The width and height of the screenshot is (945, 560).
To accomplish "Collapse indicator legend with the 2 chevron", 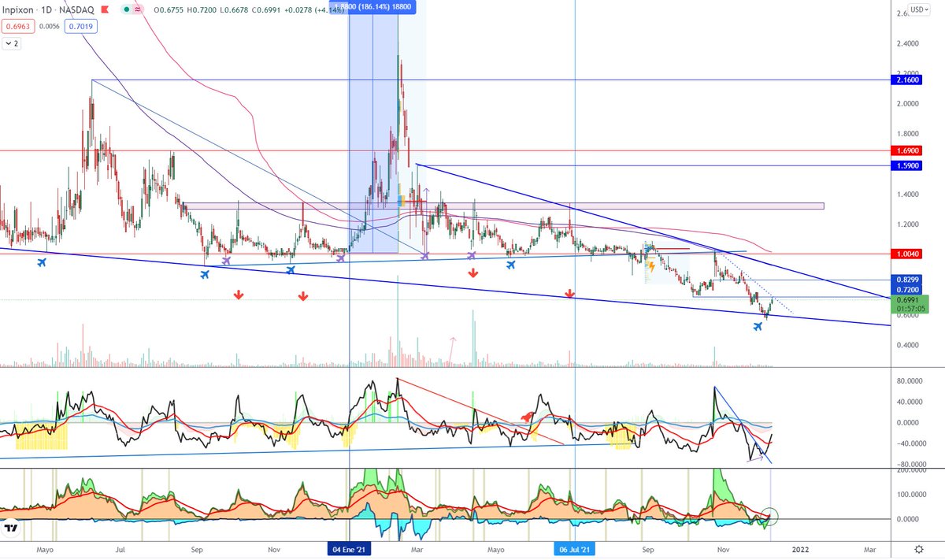I will point(11,45).
